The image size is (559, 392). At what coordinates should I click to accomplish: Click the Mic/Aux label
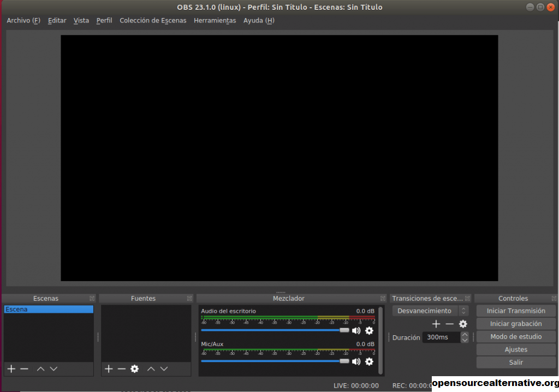[x=212, y=344]
